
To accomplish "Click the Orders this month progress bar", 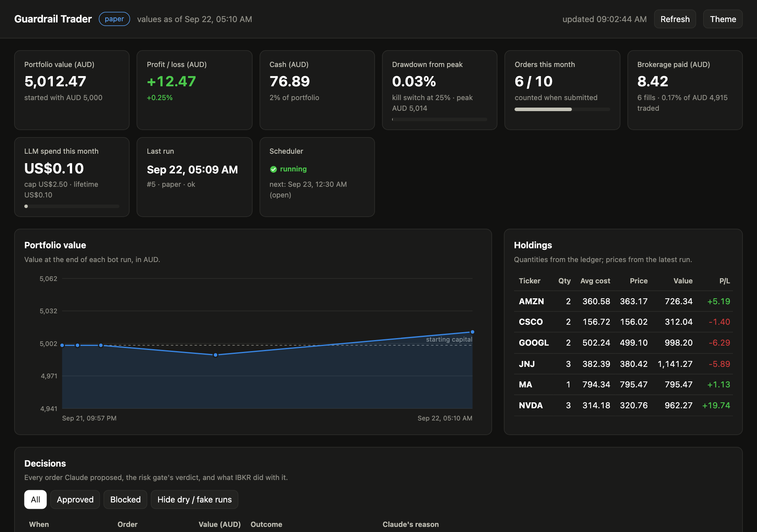I will click(562, 109).
